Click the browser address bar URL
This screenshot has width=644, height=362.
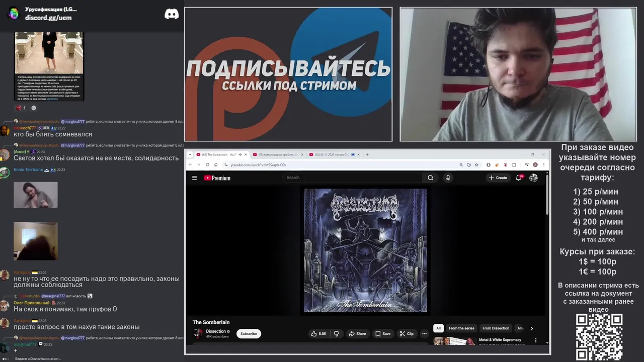[258, 165]
